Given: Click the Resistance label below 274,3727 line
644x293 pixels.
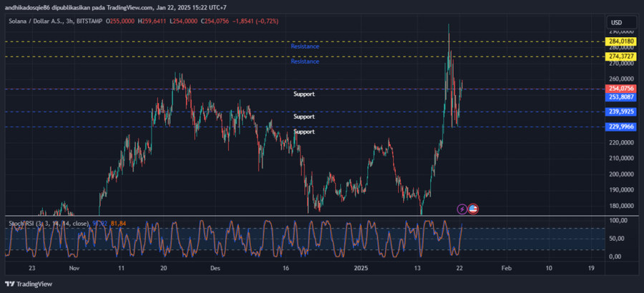Looking at the screenshot, I should tap(305, 61).
